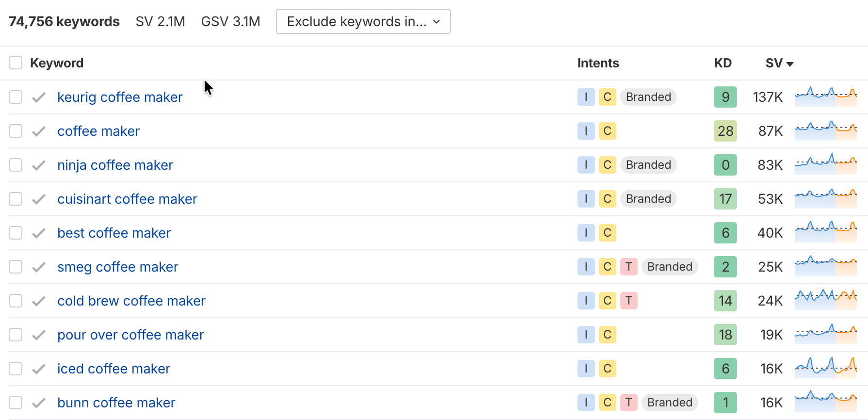Click the KD column header

tap(723, 63)
